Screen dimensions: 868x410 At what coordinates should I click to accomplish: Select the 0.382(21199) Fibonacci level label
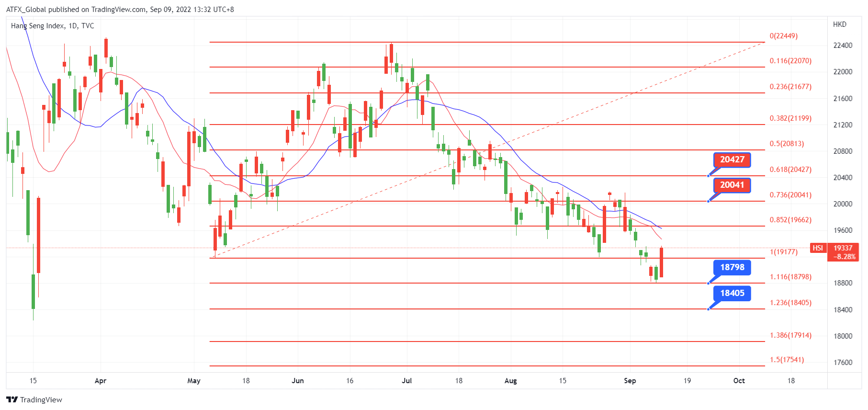pos(790,118)
